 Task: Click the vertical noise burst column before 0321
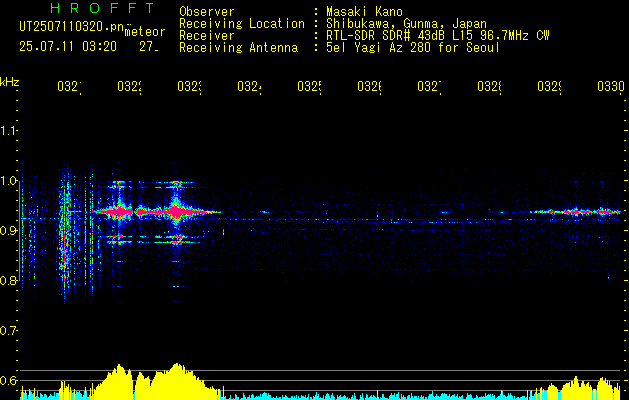coord(65,235)
